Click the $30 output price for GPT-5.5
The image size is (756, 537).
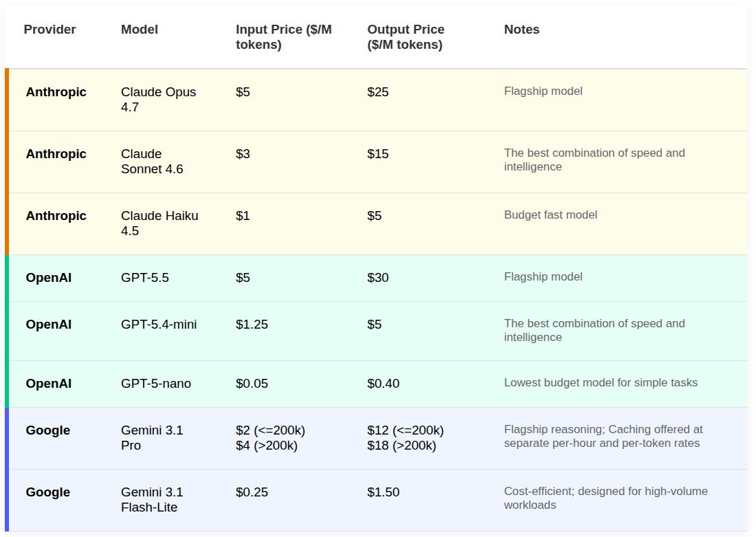(378, 277)
